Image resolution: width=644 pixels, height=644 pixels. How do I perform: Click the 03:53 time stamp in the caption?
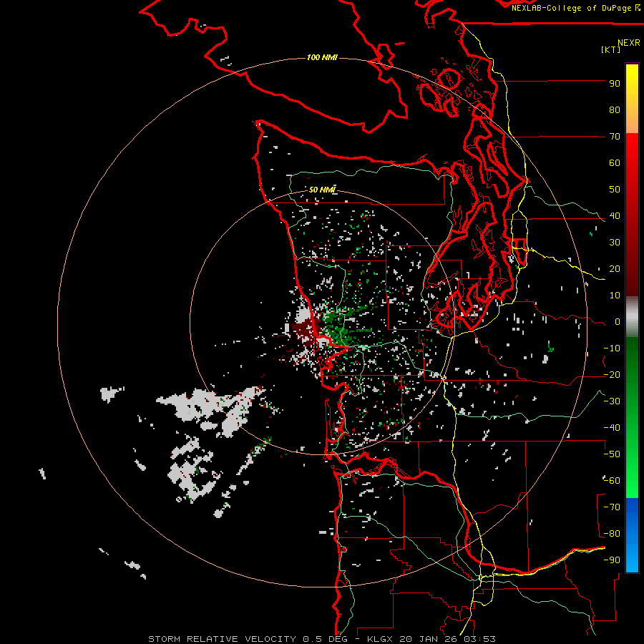(479, 639)
